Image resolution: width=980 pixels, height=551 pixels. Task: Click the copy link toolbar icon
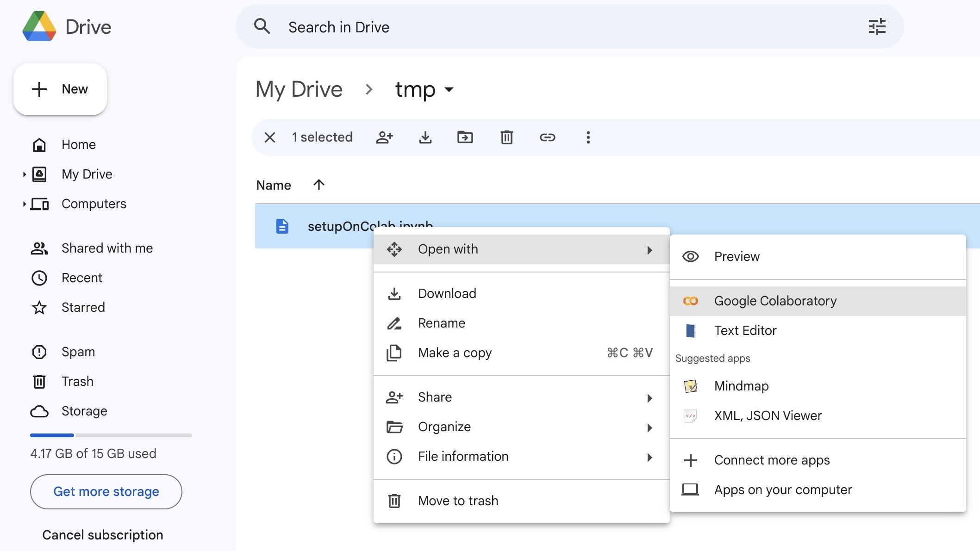pyautogui.click(x=547, y=137)
